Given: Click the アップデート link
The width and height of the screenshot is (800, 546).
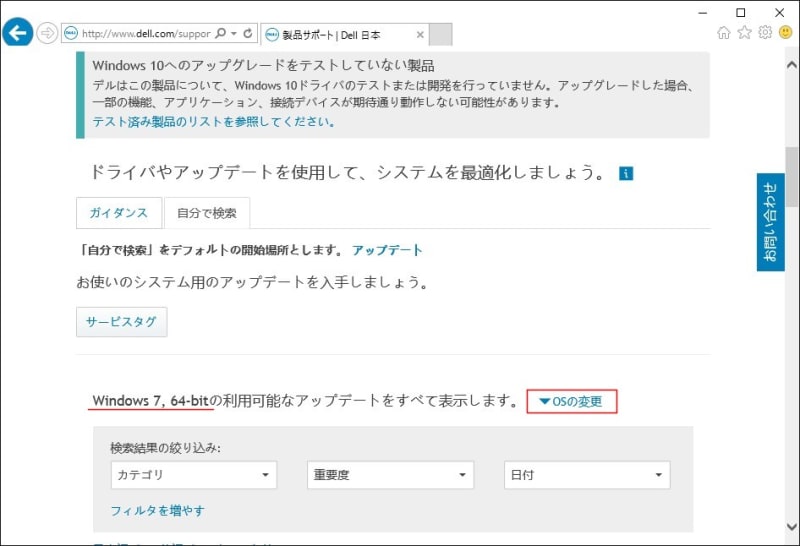Looking at the screenshot, I should tap(387, 250).
